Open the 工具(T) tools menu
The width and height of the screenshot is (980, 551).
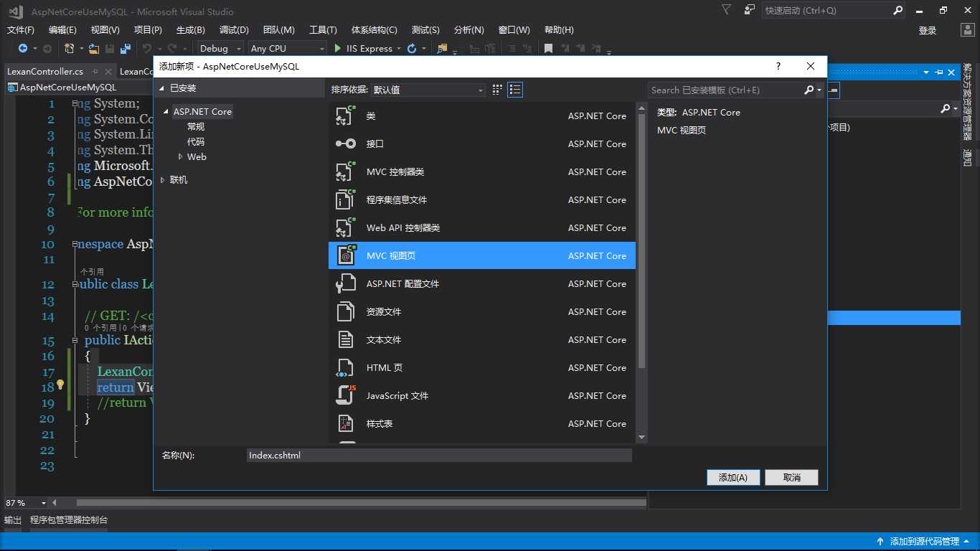pos(323,30)
